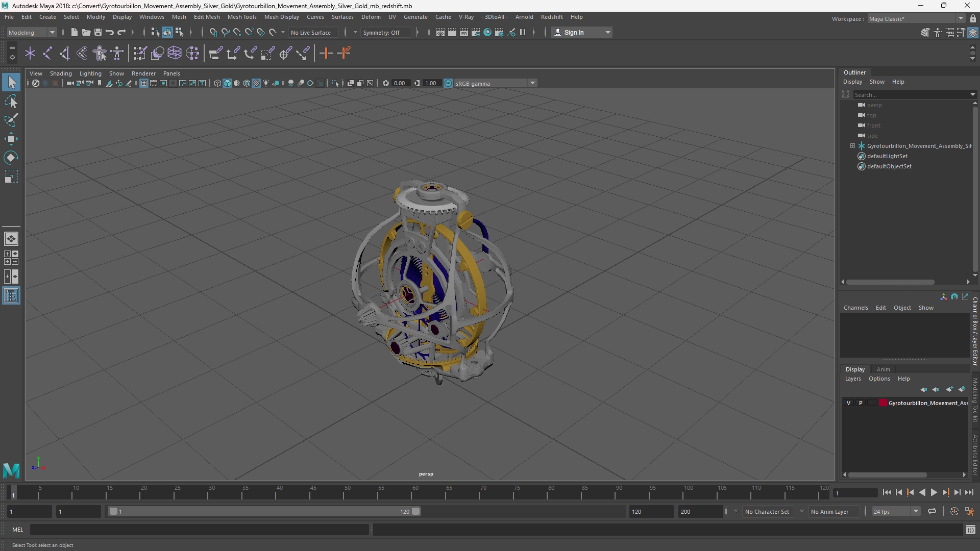980x551 pixels.
Task: Click the Redo arrow icon
Action: point(121,32)
